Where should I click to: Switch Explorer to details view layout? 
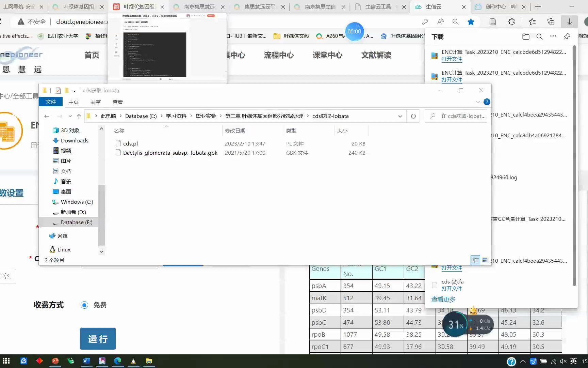[x=475, y=260]
